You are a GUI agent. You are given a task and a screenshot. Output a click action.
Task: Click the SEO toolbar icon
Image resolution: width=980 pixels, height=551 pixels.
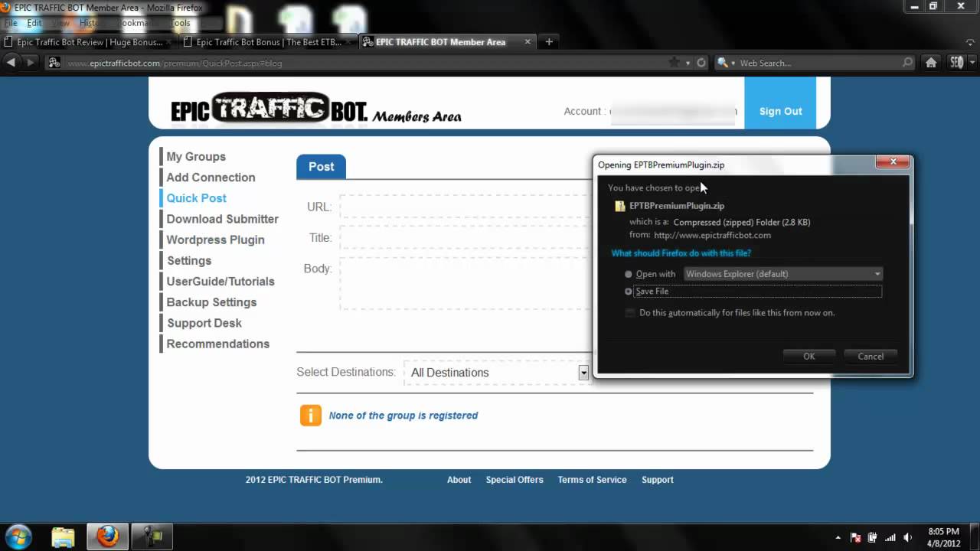coord(956,63)
